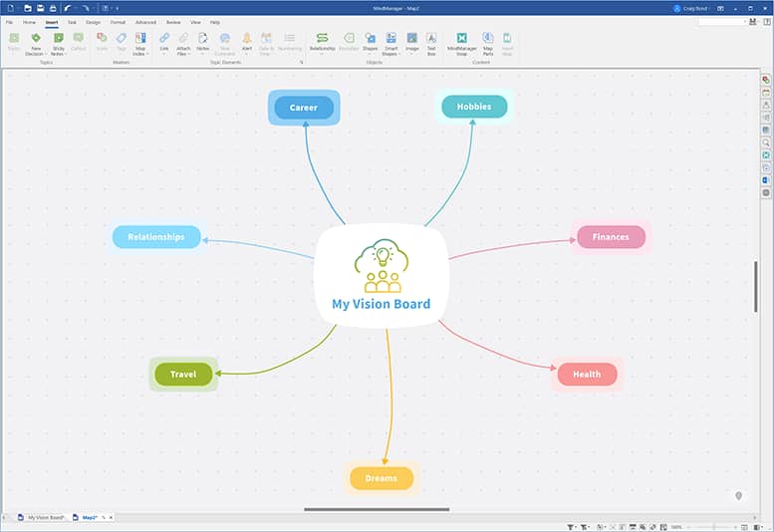The height and width of the screenshot is (532, 774).
Task: Open the filter dropdown in status bar
Action: pos(571,526)
